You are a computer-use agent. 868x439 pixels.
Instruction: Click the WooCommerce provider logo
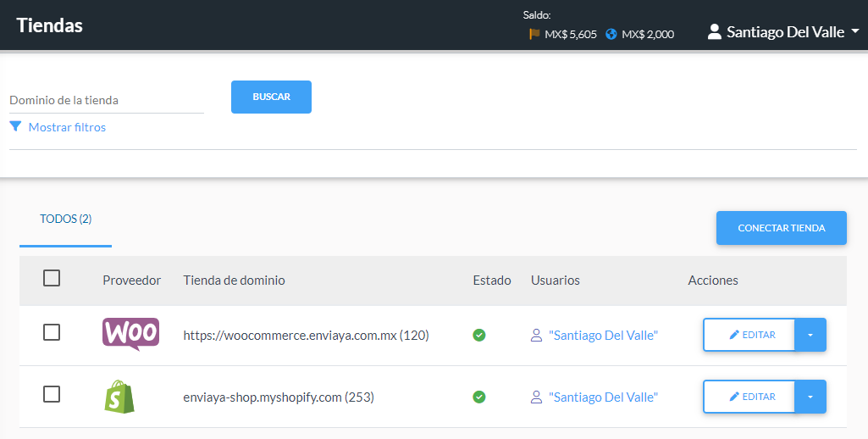pos(130,335)
